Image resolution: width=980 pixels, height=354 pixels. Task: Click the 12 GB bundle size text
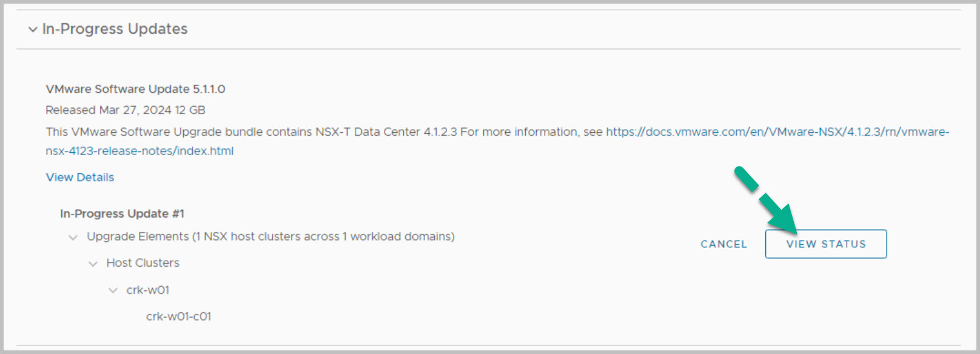pyautogui.click(x=190, y=110)
